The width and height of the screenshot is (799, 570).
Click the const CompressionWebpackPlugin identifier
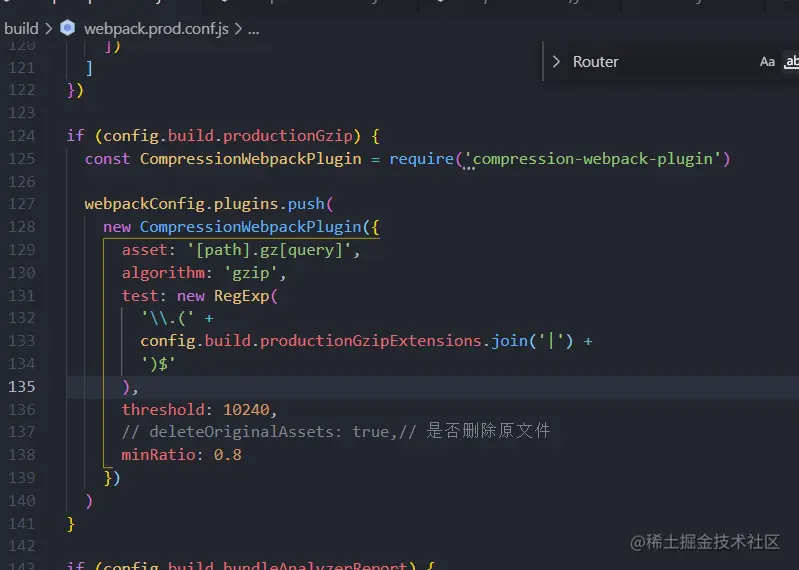pos(251,159)
